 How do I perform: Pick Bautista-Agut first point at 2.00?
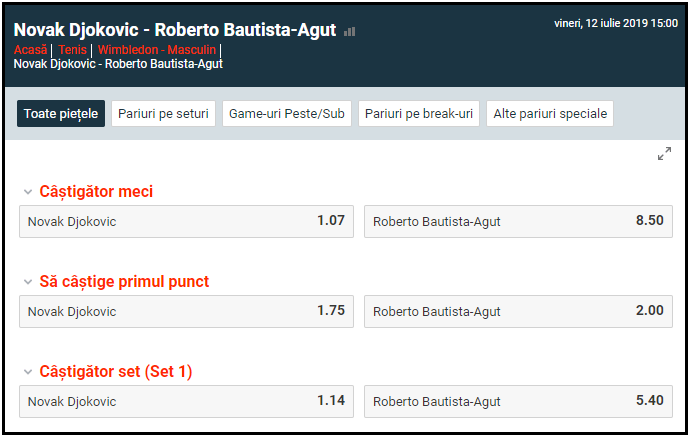click(x=518, y=311)
